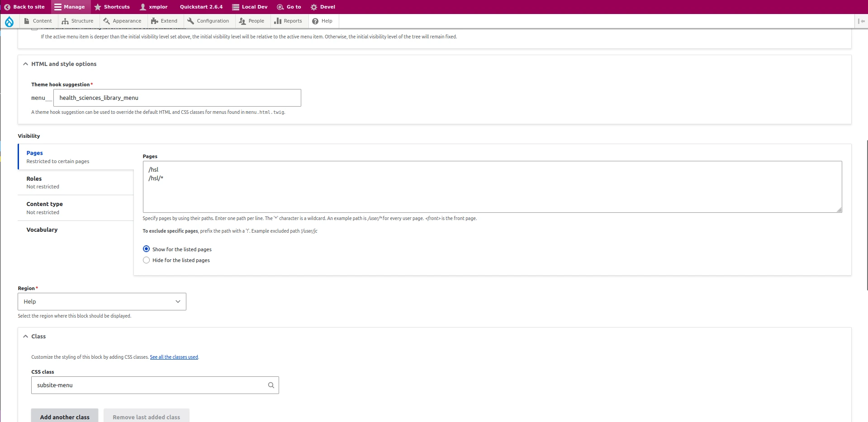Click the Reports bar chart icon
Screen dimensions: 868x422
[278, 21]
